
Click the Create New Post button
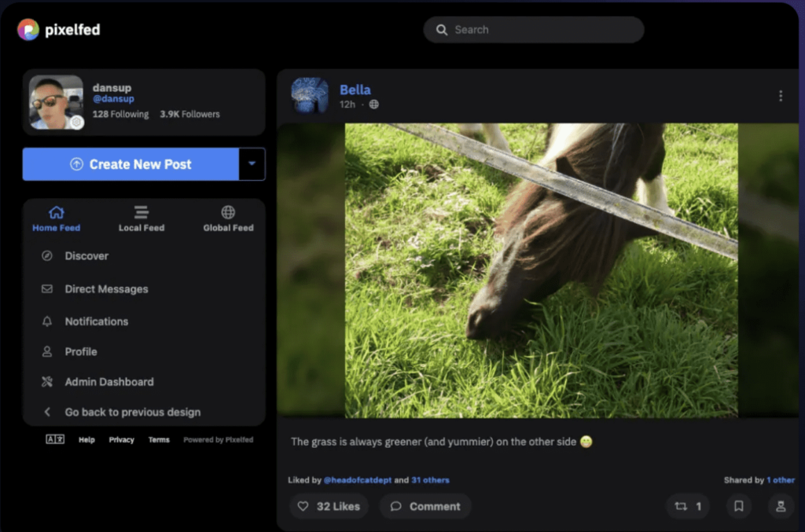click(131, 164)
